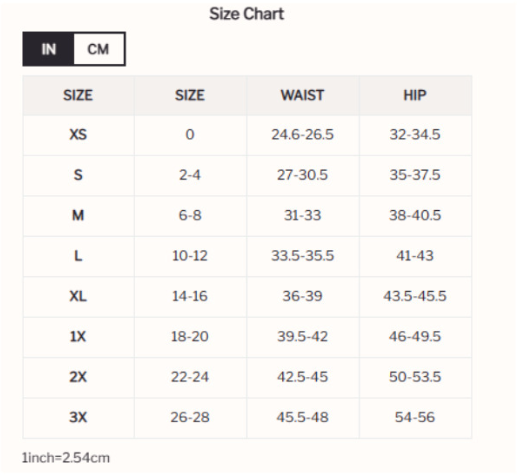Image resolution: width=517 pixels, height=475 pixels.
Task: Click the HIP column header
Action: (x=415, y=95)
